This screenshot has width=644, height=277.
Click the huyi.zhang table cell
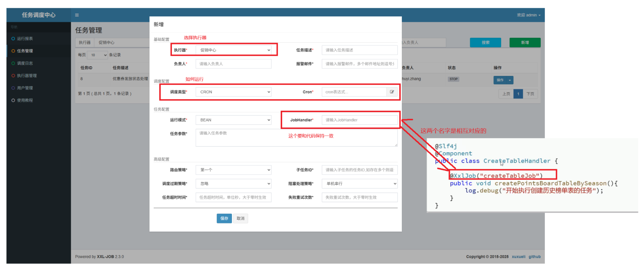(411, 79)
